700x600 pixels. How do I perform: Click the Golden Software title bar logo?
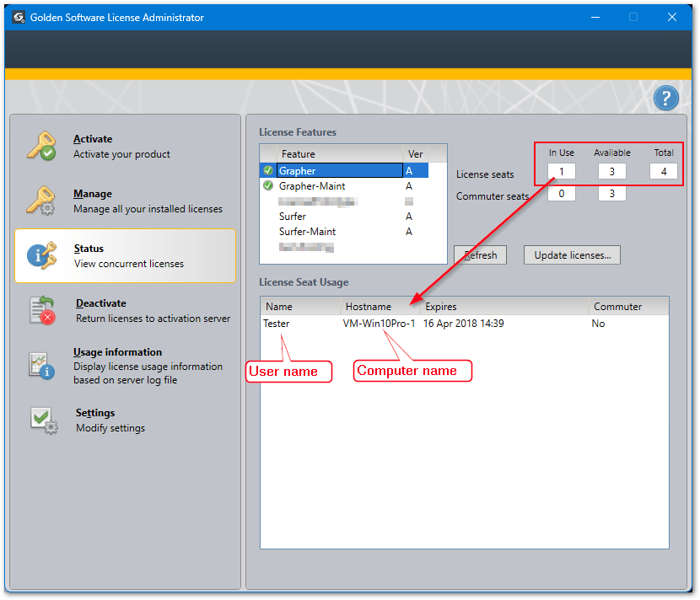[x=19, y=18]
